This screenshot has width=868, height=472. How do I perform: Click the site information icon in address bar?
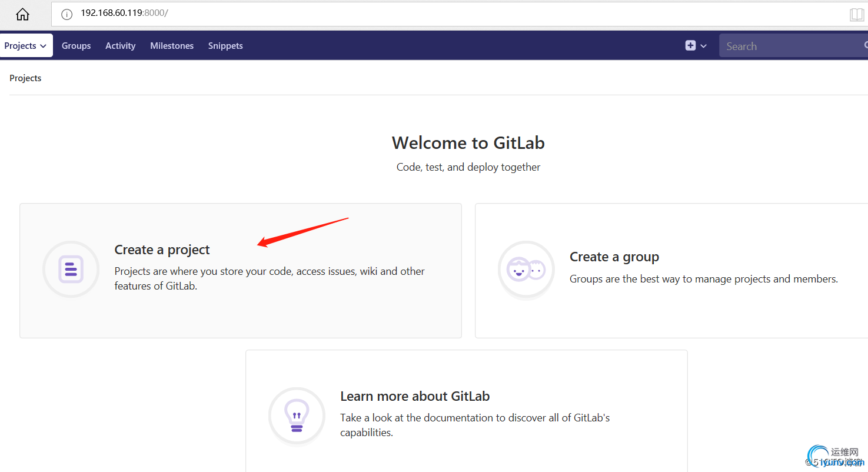[67, 14]
